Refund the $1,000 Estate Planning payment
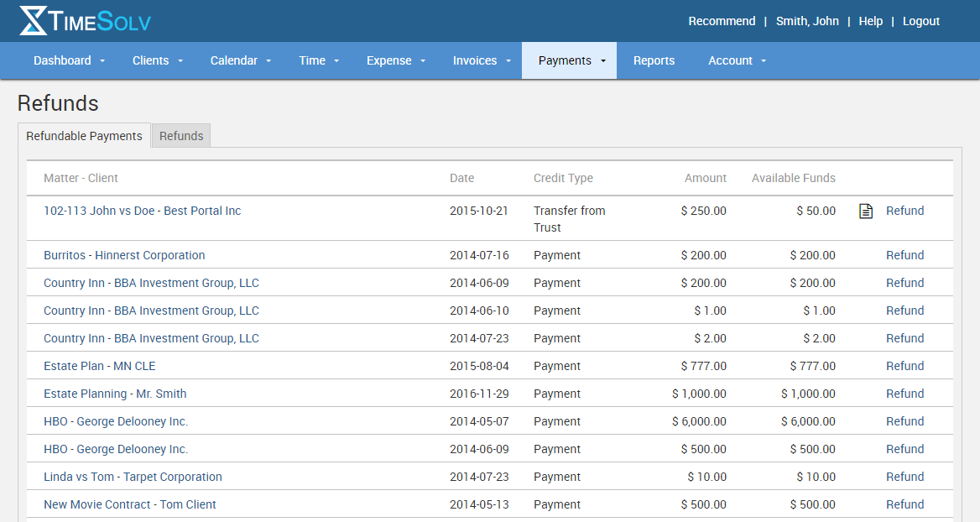The image size is (980, 522). (904, 393)
